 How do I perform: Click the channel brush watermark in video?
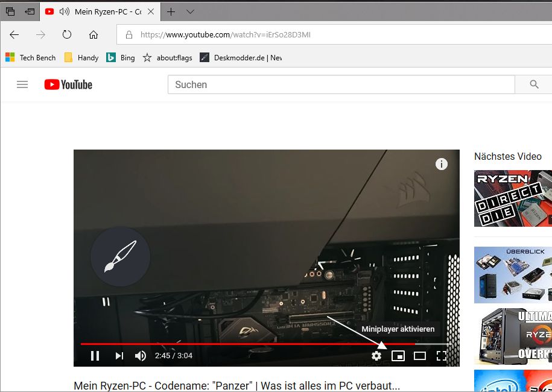pos(121,256)
